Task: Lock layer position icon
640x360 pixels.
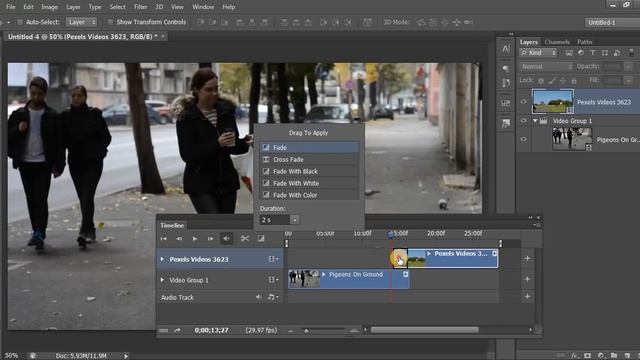Action: point(562,81)
